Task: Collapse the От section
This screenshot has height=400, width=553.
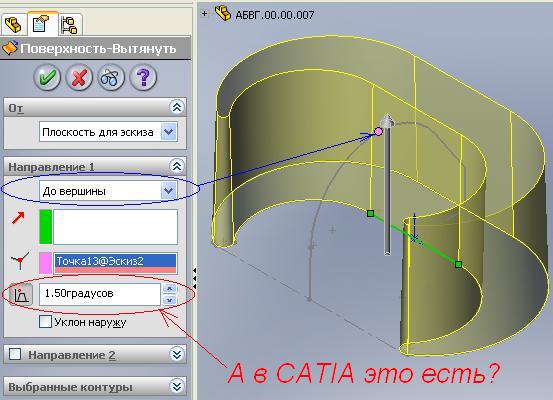Action: [x=176, y=107]
